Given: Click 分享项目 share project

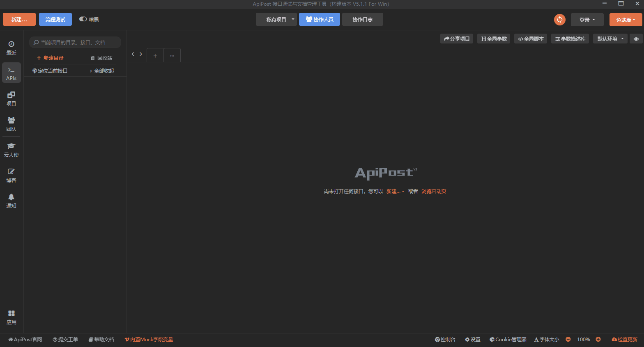Looking at the screenshot, I should coord(457,39).
